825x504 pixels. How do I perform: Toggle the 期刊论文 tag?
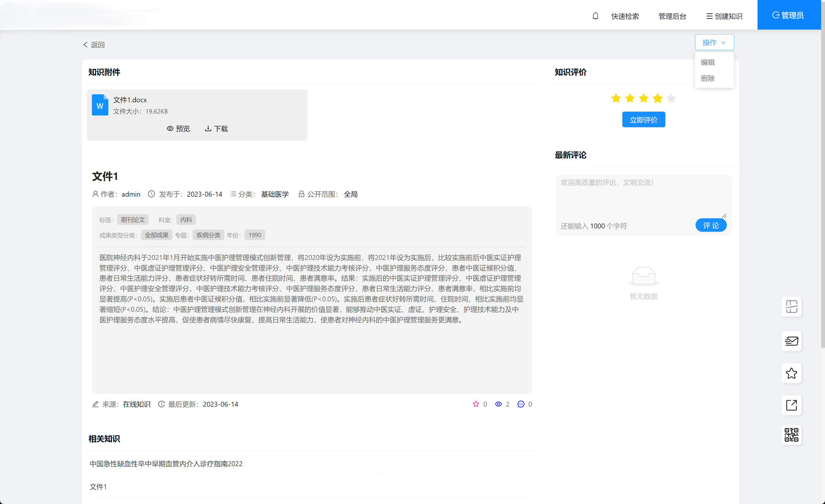point(133,220)
